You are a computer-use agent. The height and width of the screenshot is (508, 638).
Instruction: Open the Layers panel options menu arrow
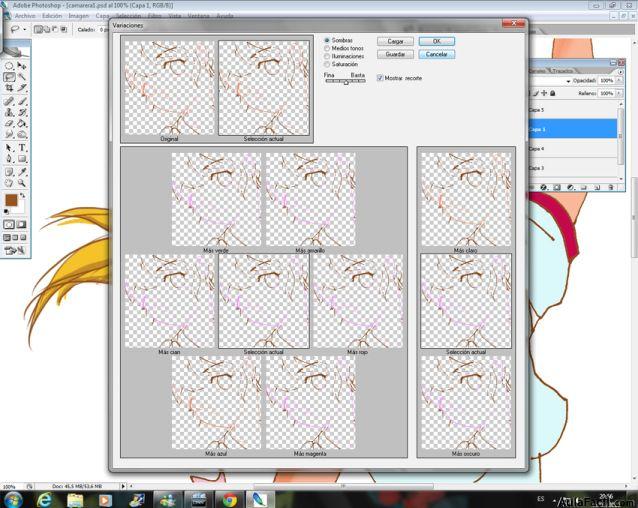pyautogui.click(x=621, y=72)
